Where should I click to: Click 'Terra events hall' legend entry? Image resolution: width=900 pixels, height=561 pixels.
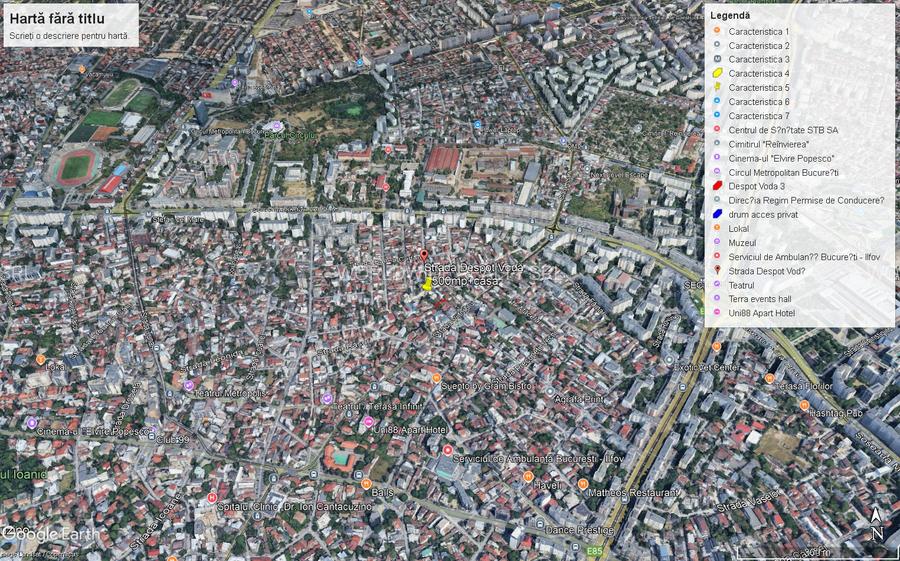(x=762, y=299)
